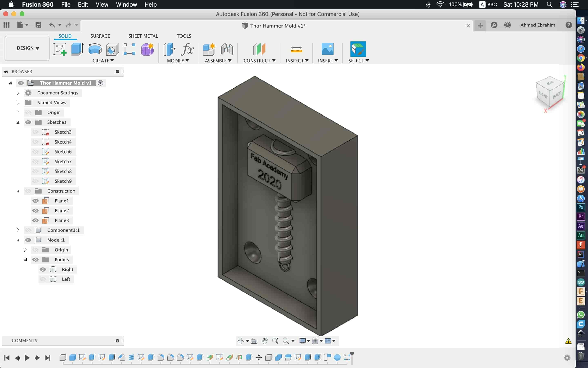Open the Edit menu

coord(83,5)
